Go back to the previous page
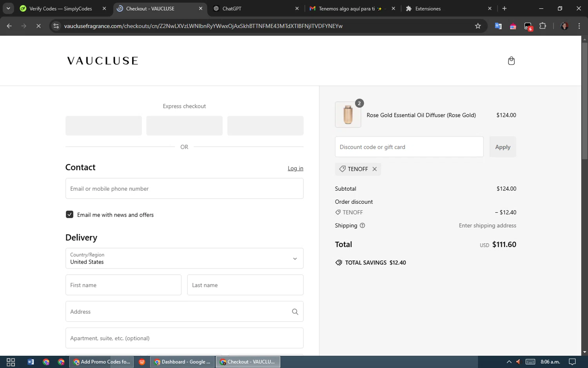This screenshot has height=368, width=588. pos(9,26)
